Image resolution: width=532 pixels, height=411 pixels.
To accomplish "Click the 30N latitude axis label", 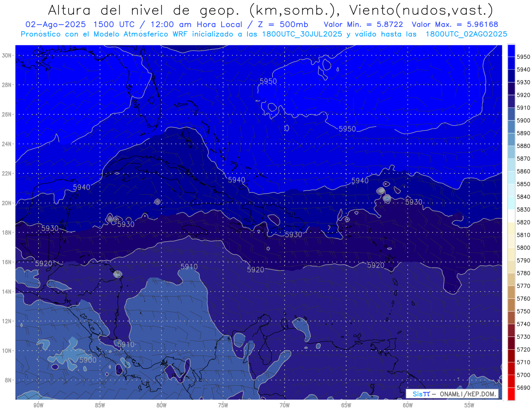I will click(7, 55).
